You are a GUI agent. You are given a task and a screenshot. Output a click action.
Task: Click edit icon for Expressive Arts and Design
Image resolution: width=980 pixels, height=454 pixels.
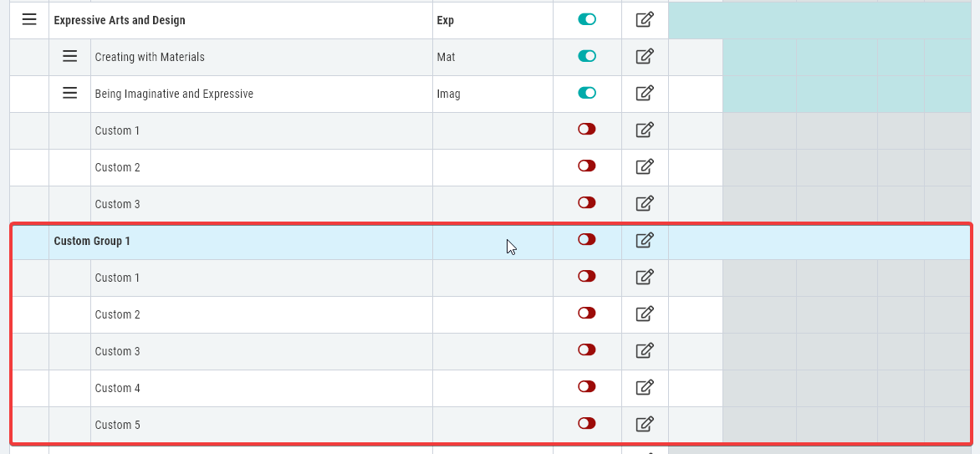(x=645, y=19)
